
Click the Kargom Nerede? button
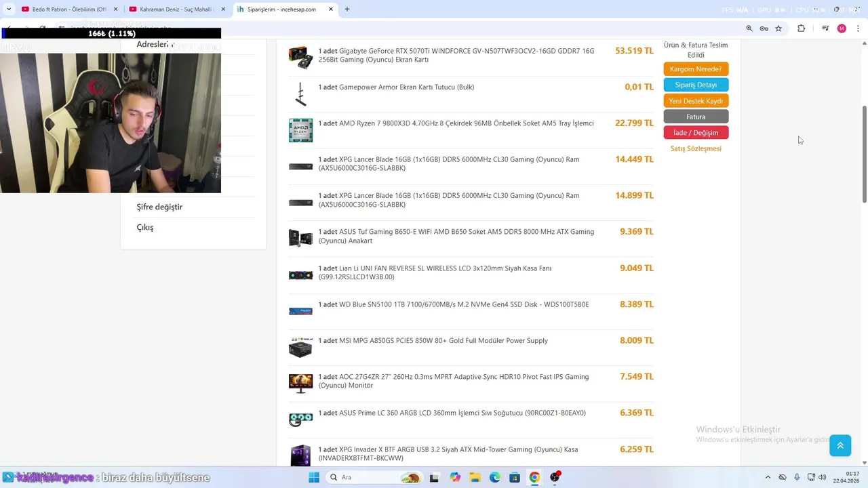click(x=696, y=69)
